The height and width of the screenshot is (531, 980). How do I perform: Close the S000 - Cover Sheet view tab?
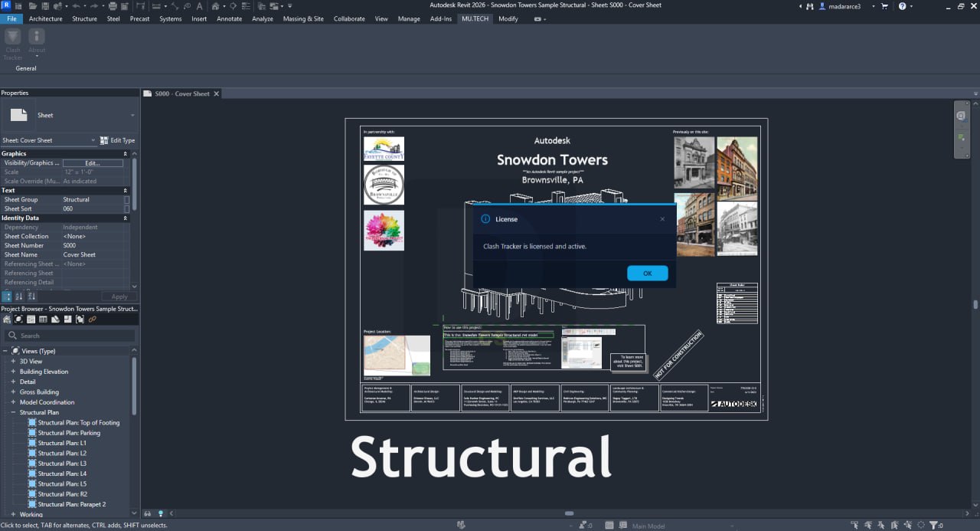217,93
